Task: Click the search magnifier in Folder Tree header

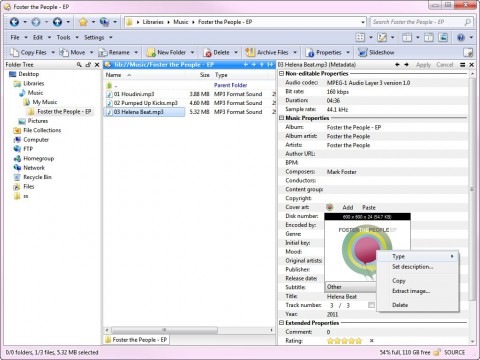Action: coord(79,65)
